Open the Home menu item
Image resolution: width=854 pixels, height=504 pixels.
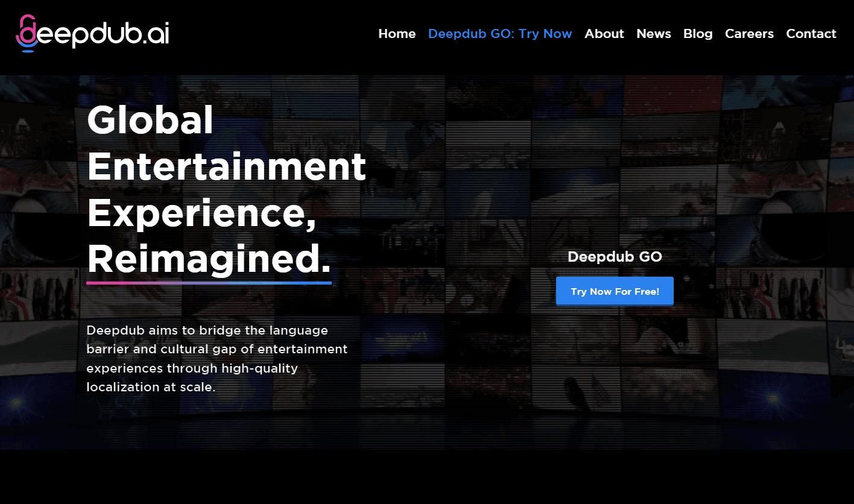point(397,34)
